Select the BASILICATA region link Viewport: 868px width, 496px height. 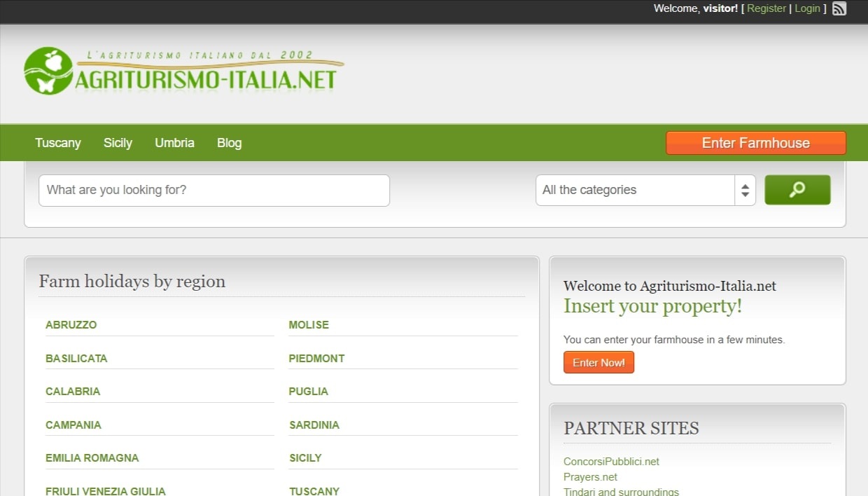tap(76, 359)
